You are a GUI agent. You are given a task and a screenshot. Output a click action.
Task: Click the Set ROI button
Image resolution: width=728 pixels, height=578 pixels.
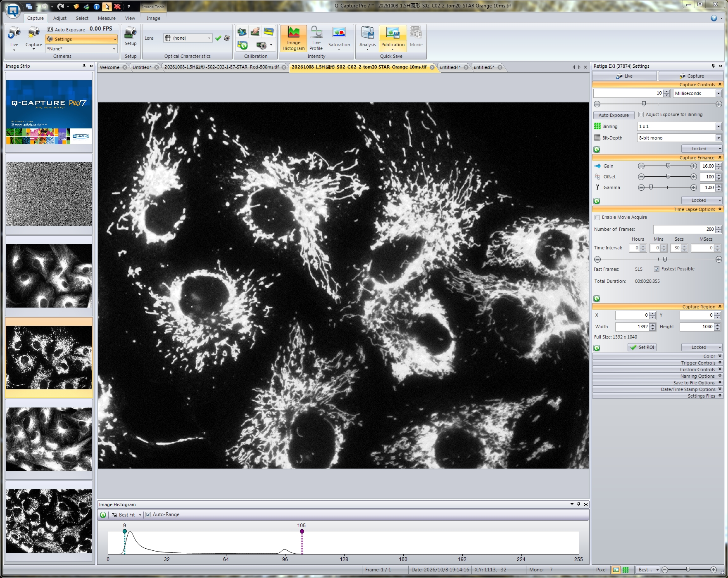[642, 348]
